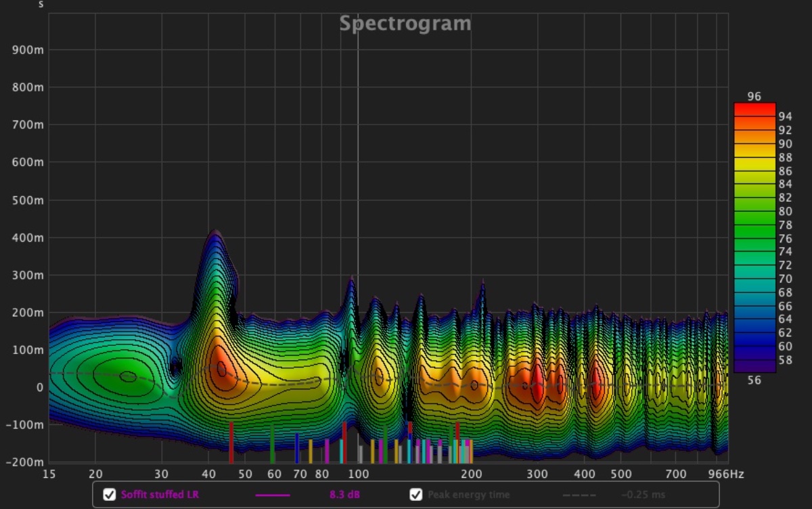Pick the red top band of color scale
Image resolution: width=812 pixels, height=509 pixels.
pyautogui.click(x=754, y=109)
